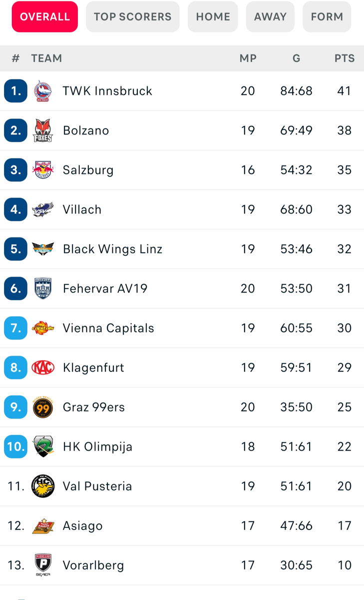Show the Away standings tab

[x=270, y=16]
